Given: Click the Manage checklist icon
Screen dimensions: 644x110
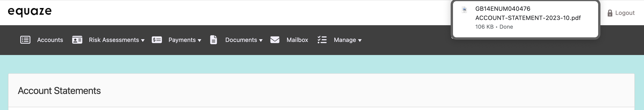Looking at the screenshot, I should pos(322,40).
